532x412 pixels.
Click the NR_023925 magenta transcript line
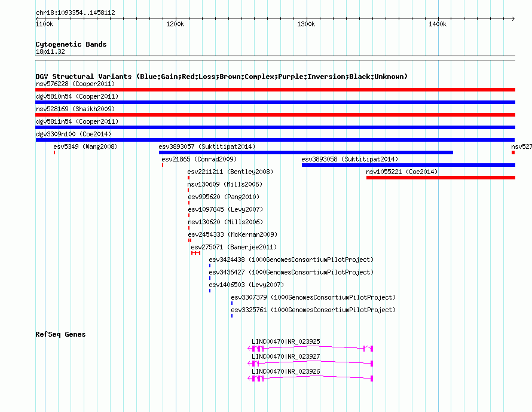(310, 348)
